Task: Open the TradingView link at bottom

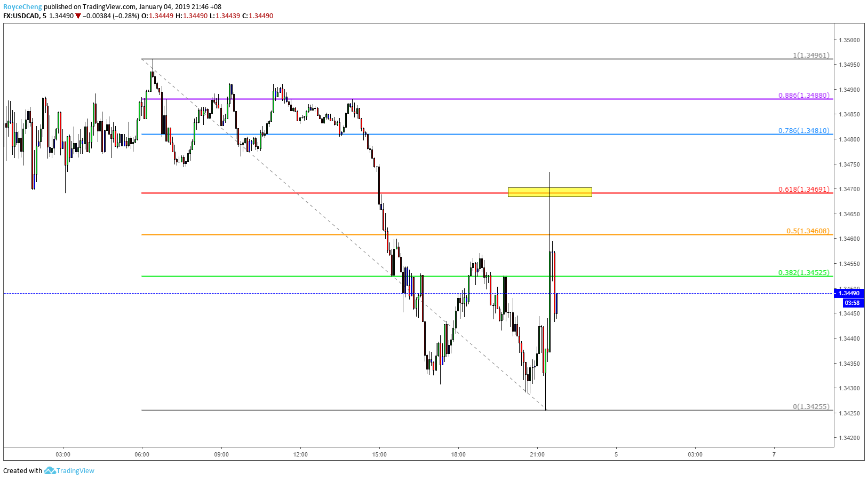Action: (x=75, y=470)
